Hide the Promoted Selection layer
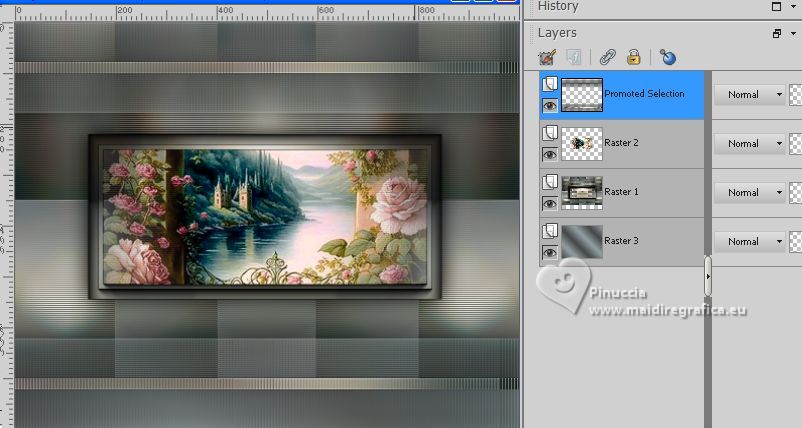The height and width of the screenshot is (428, 802). [550, 106]
